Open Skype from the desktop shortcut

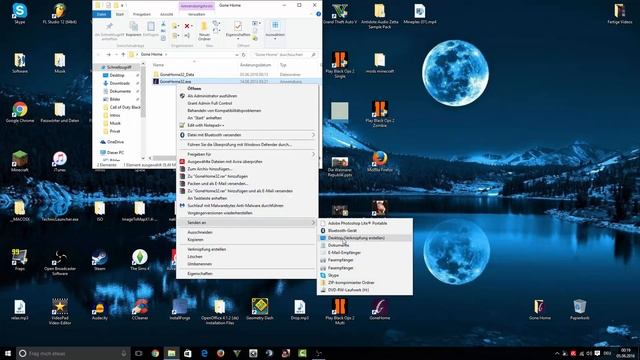pyautogui.click(x=20, y=13)
